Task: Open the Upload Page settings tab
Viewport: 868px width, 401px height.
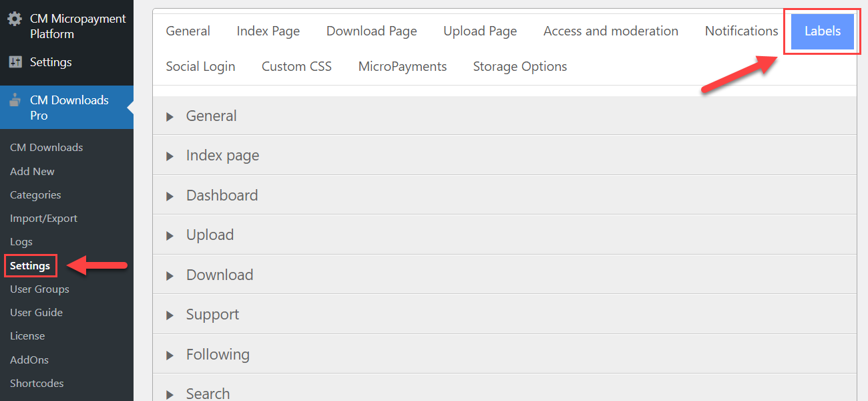Action: tap(480, 31)
